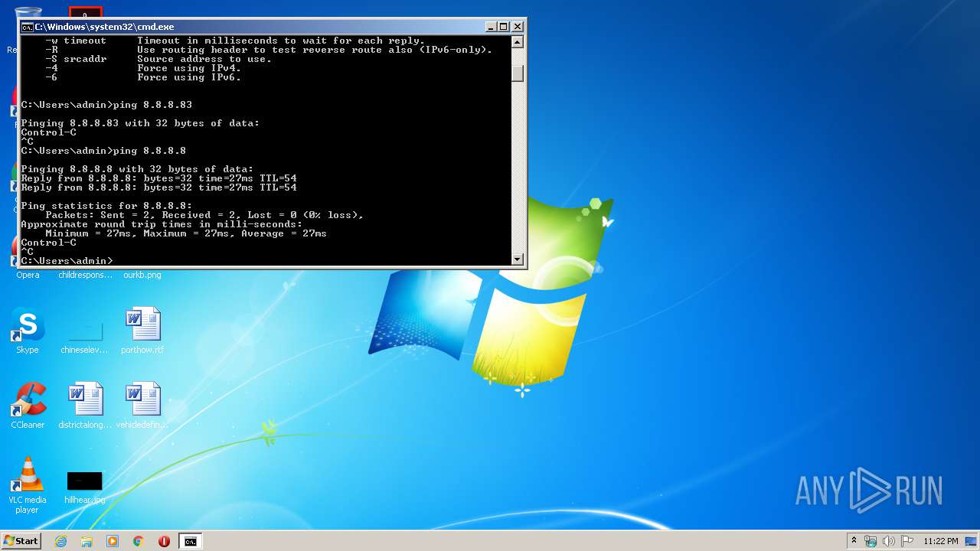Open the CCleaner desktop shortcut
This screenshot has width=980, height=551.
[x=28, y=405]
